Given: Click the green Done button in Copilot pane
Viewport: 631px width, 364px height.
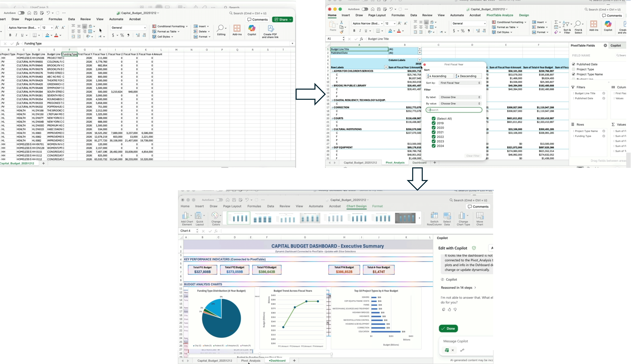Looking at the screenshot, I should 448,329.
